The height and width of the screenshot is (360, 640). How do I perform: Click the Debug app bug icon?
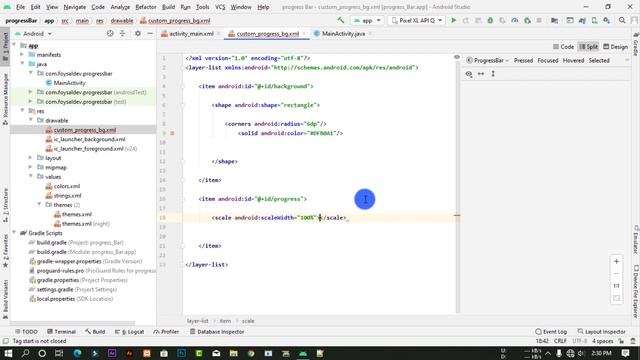(490, 20)
